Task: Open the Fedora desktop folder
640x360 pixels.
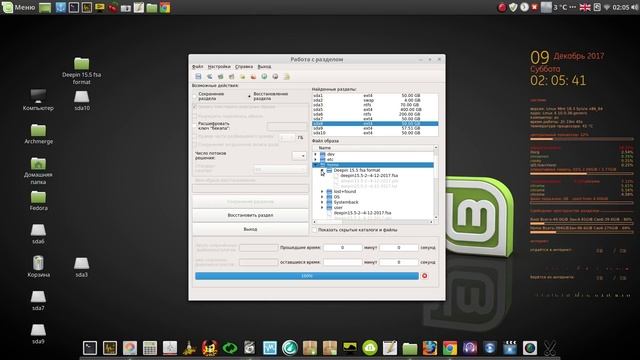Action: (38, 200)
